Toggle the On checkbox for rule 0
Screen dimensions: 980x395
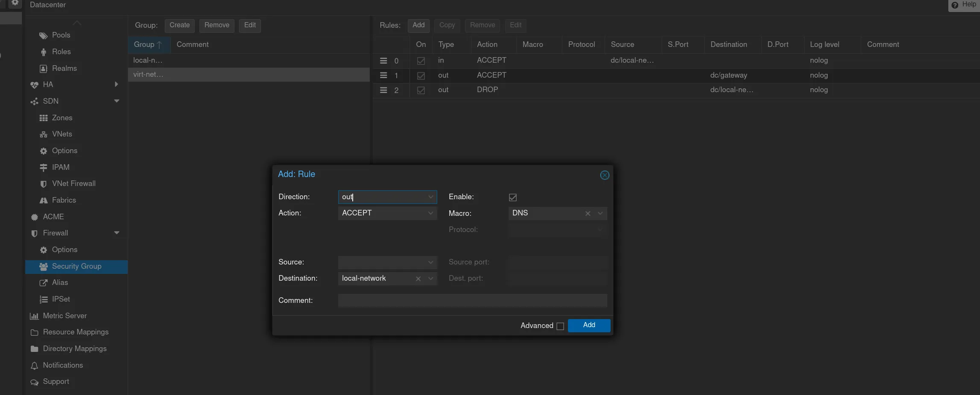coord(421,61)
